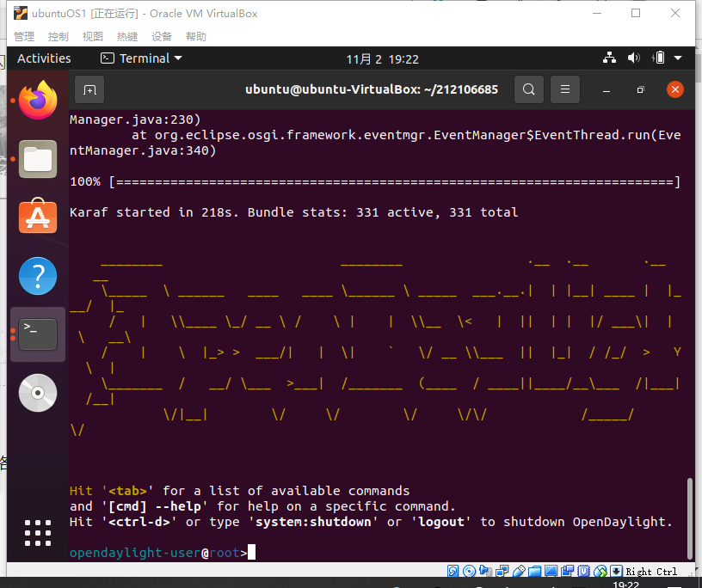
Task: Click VirtualBox display status icon
Action: [x=551, y=571]
